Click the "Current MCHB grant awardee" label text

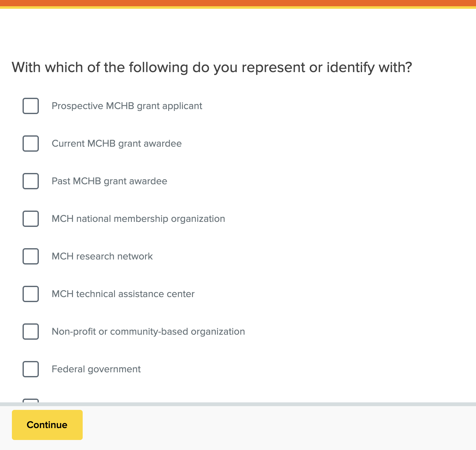tap(116, 144)
